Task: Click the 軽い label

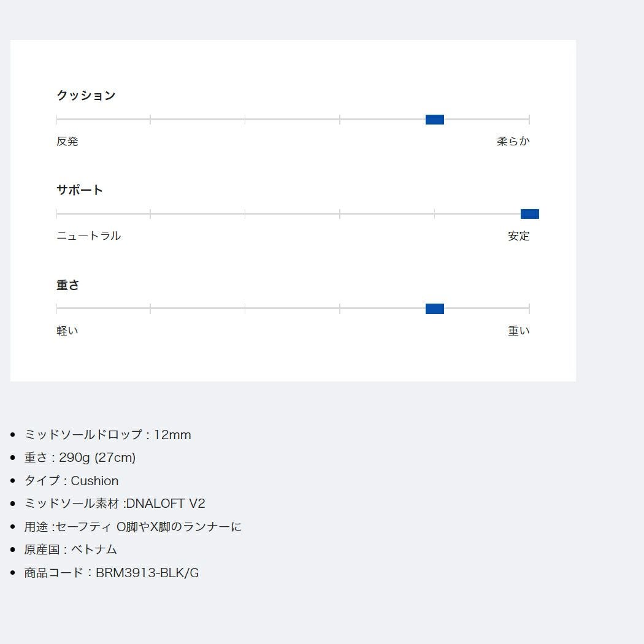Action: coord(67,331)
